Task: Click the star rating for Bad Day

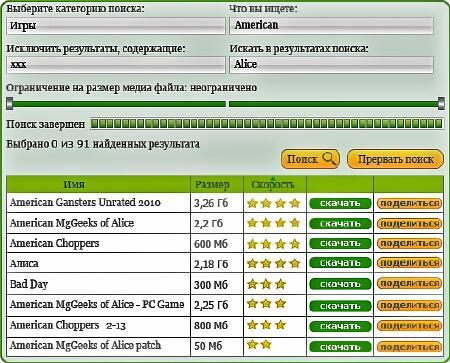Action: coord(266,284)
